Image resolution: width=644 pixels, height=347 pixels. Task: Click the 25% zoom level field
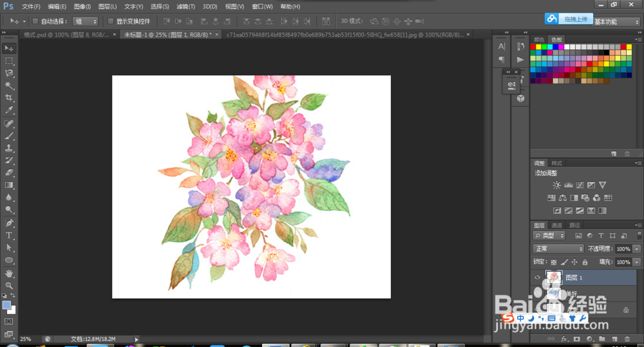[x=26, y=339]
